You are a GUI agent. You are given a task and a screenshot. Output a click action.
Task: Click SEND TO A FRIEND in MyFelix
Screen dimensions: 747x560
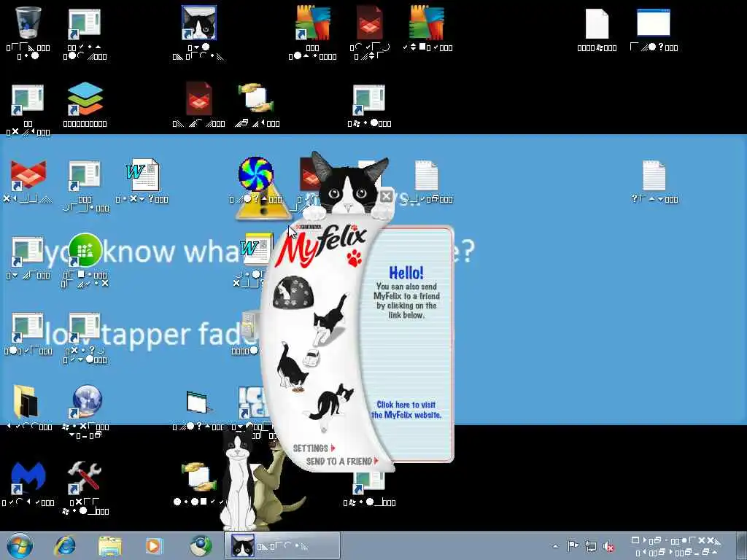[x=341, y=461]
